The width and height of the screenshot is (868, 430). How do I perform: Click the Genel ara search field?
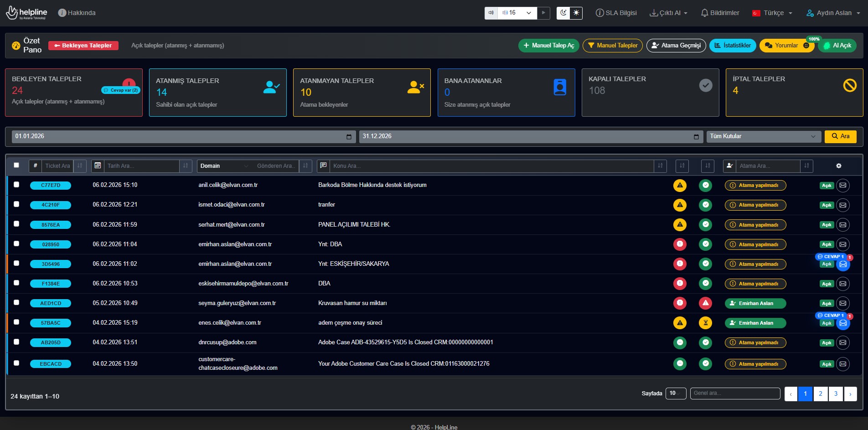pyautogui.click(x=734, y=393)
